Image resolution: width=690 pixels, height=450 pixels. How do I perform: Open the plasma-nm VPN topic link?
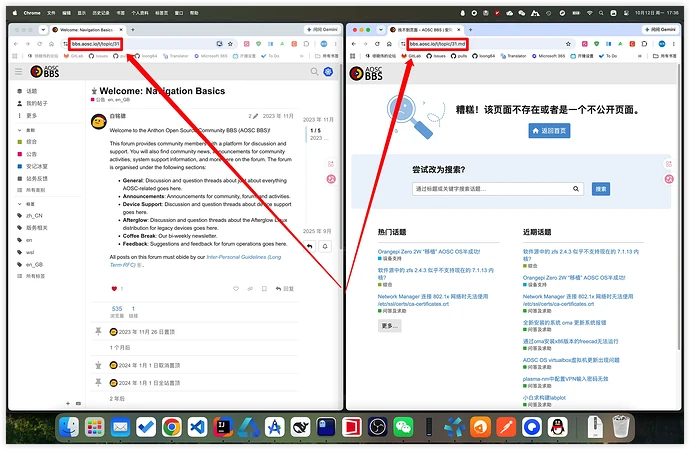tap(565, 379)
